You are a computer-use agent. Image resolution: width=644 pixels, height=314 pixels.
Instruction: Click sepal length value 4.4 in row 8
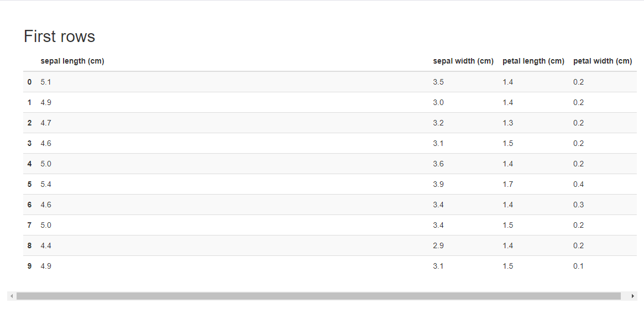46,245
